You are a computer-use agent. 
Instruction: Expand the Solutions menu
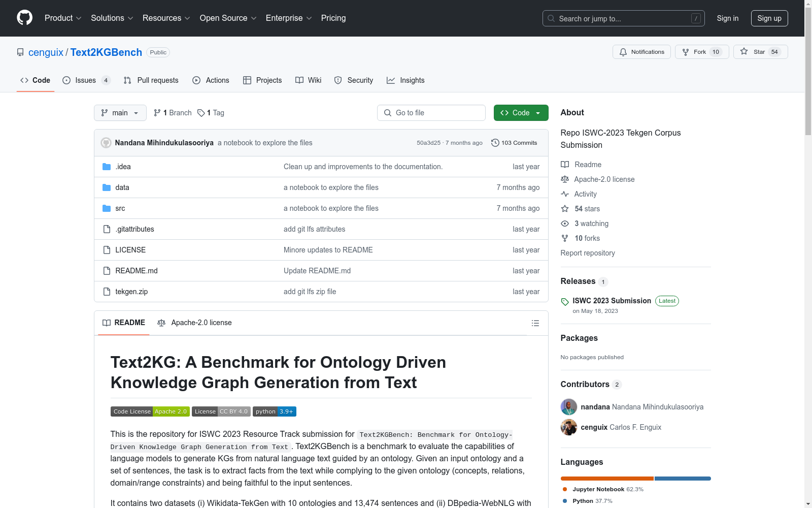(x=112, y=18)
